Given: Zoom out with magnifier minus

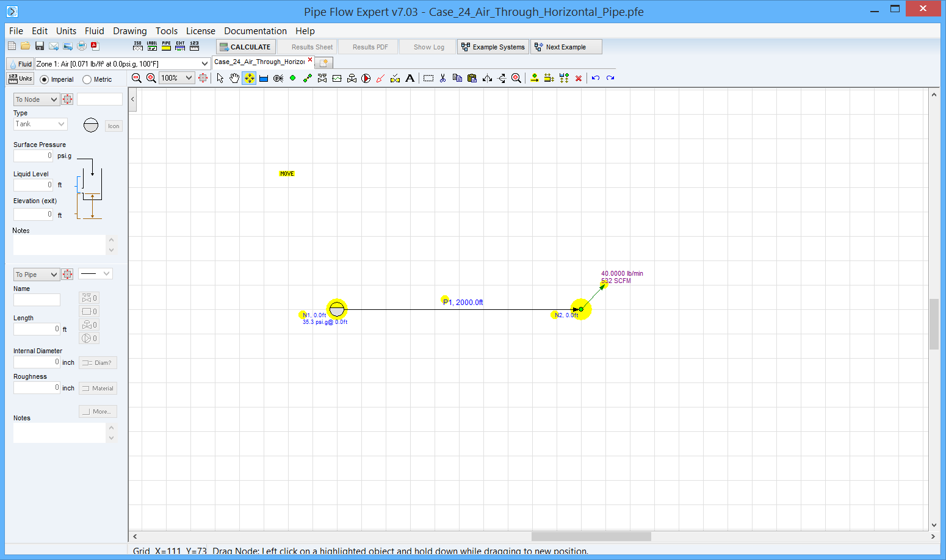Looking at the screenshot, I should tap(137, 78).
